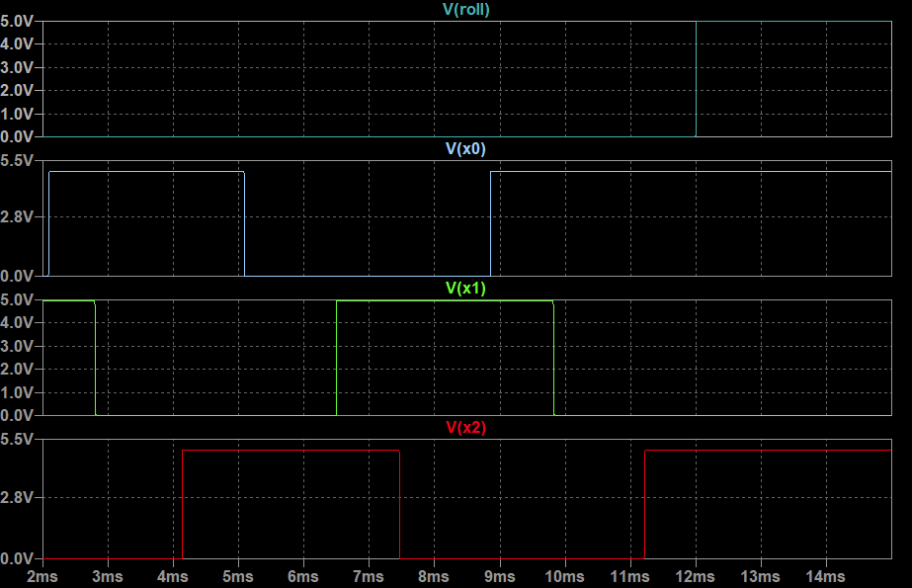Click the V(x2) rising edge near 11ms
Viewport: 912px width, 588px height.
(644, 504)
